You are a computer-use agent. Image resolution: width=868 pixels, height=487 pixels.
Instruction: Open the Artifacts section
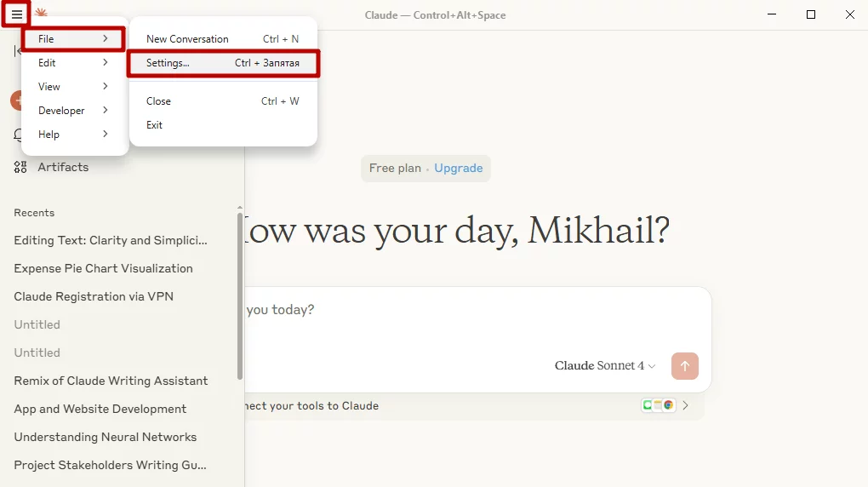(x=63, y=167)
